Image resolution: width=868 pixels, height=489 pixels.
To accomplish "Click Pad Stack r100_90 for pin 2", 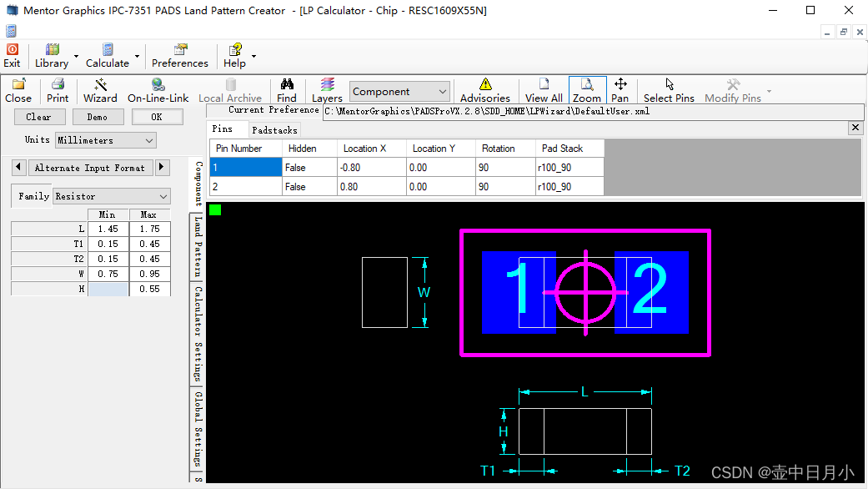I will (569, 187).
